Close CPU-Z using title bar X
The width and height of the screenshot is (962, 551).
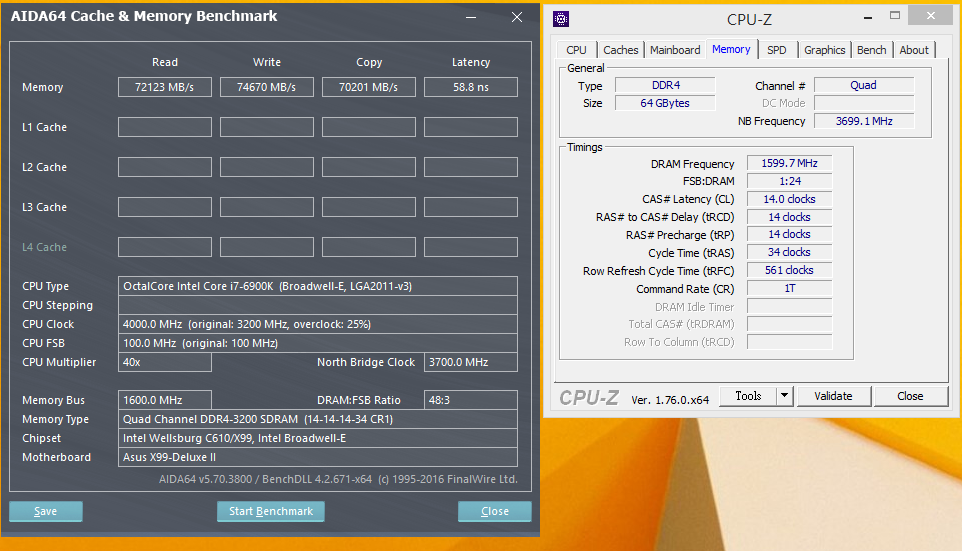[x=931, y=15]
